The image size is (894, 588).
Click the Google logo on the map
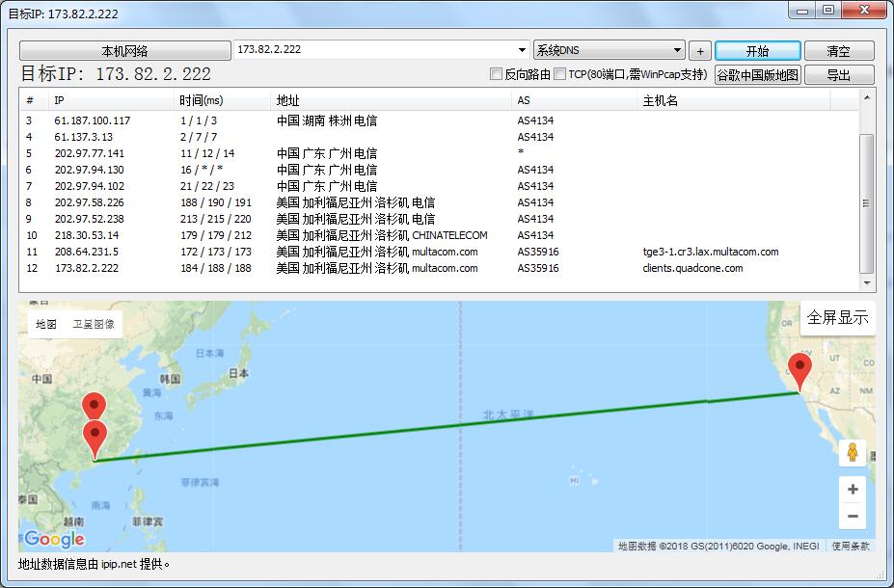pyautogui.click(x=54, y=539)
